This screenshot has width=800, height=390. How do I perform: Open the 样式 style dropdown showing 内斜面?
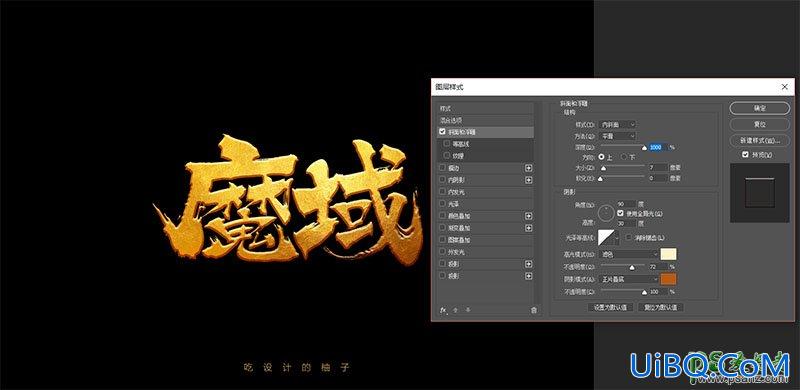(x=618, y=125)
